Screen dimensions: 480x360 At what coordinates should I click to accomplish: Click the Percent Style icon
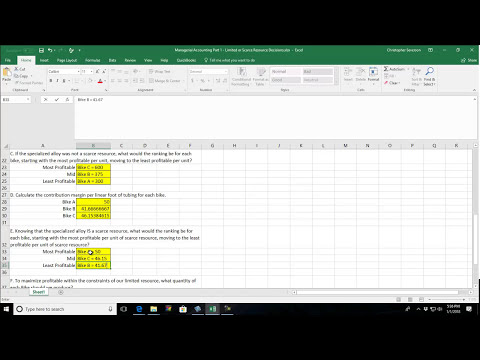click(202, 81)
